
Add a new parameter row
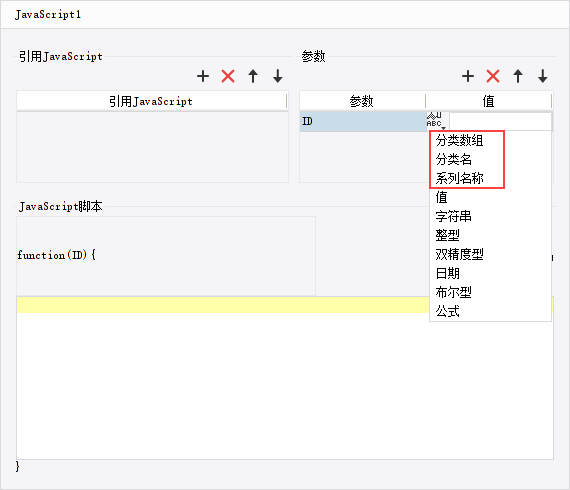[468, 76]
